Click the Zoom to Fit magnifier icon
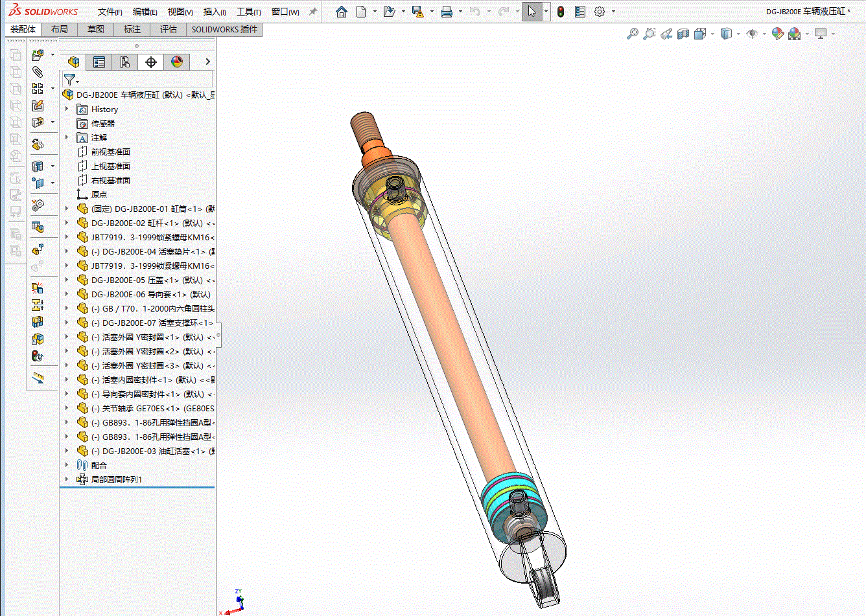Image resolution: width=866 pixels, height=616 pixels. click(633, 34)
